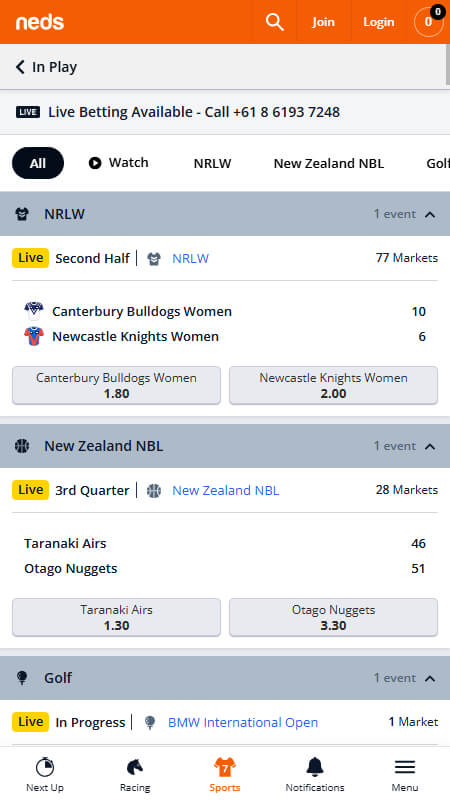Image resolution: width=450 pixels, height=800 pixels.
Task: Filter by the NRLW chip
Action: click(212, 163)
